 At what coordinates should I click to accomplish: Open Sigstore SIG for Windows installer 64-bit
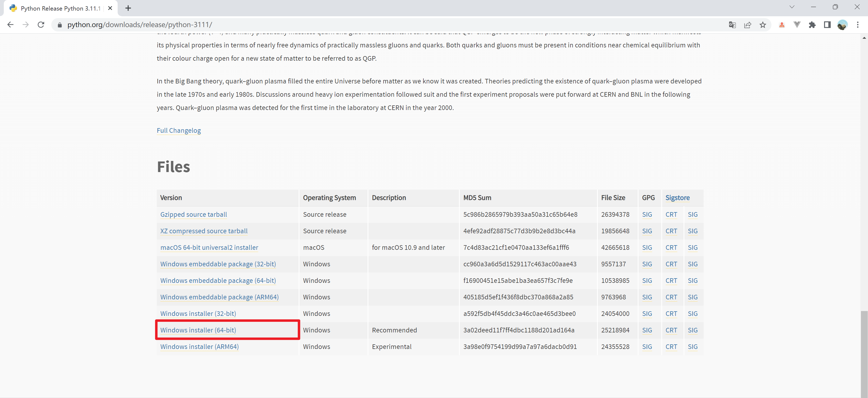pos(693,330)
